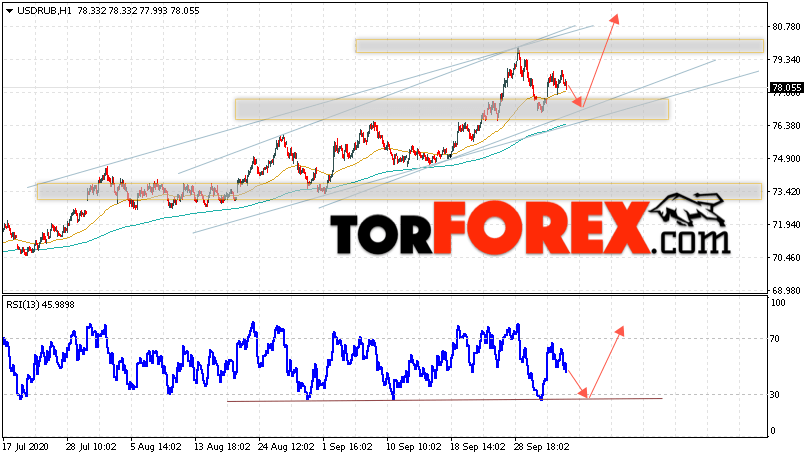The width and height of the screenshot is (808, 458).
Task: Select the 18 Sep 14:02 time label
Action: [x=478, y=447]
